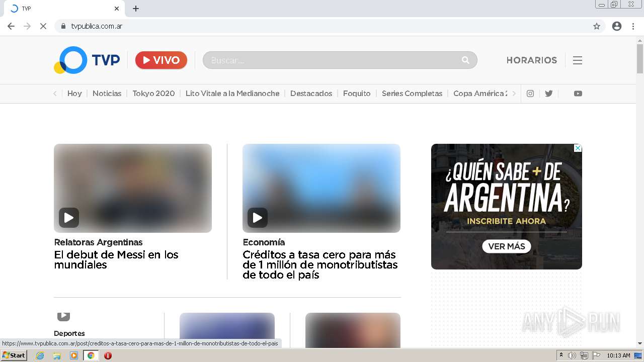Open the HORARIOS schedule link
This screenshot has height=362, width=644.
(x=531, y=60)
